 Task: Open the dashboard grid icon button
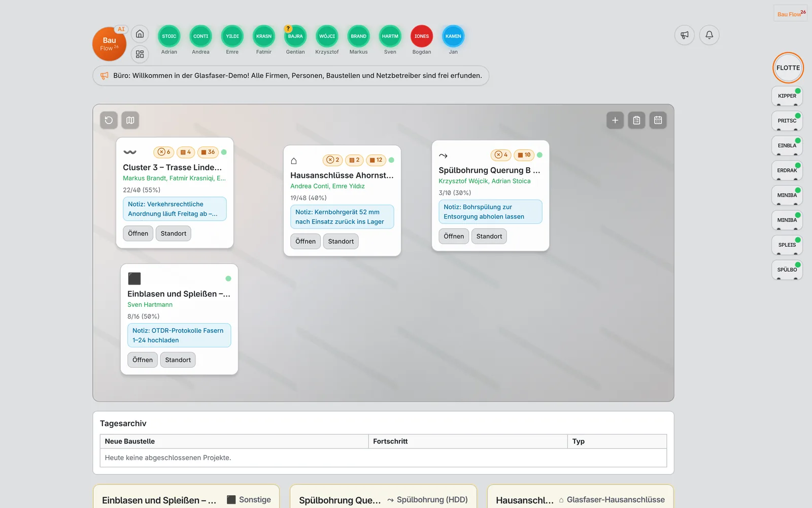(140, 54)
